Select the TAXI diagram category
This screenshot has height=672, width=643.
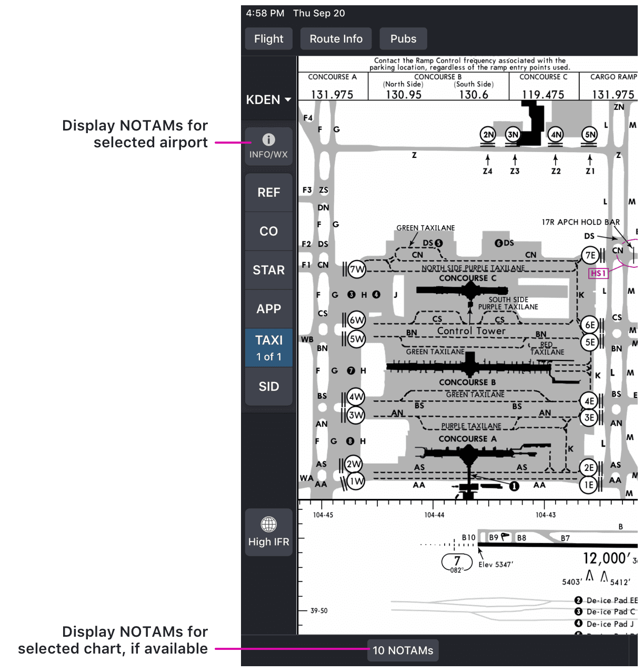268,340
